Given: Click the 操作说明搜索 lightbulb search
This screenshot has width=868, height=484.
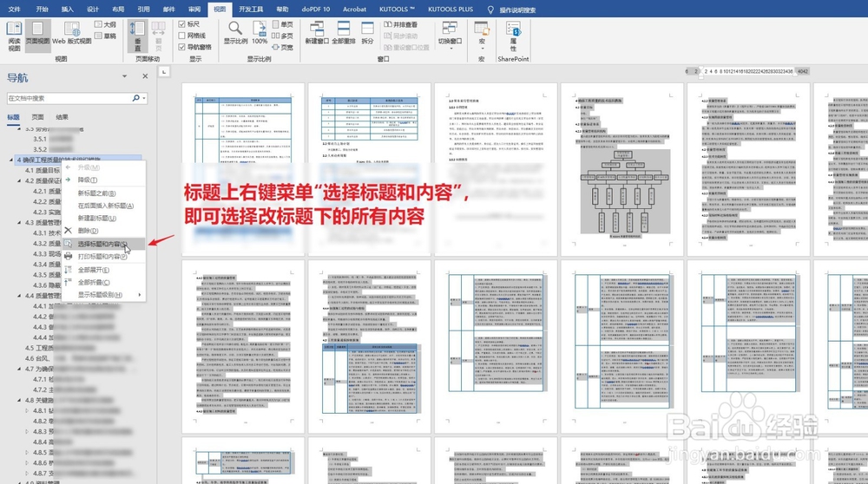Looking at the screenshot, I should (513, 10).
